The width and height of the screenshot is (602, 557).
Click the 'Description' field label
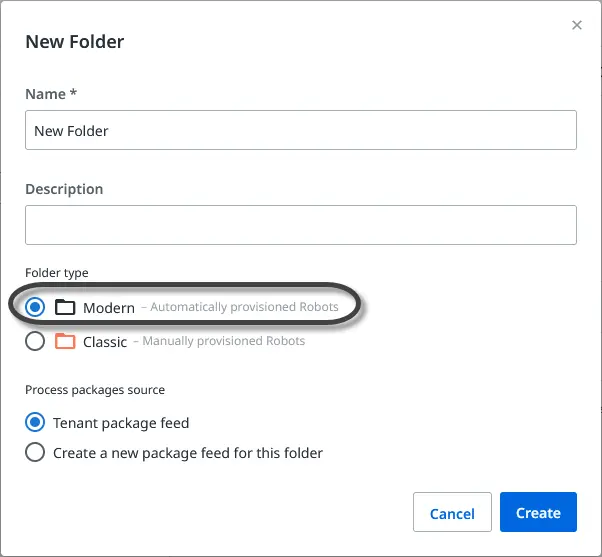point(64,189)
